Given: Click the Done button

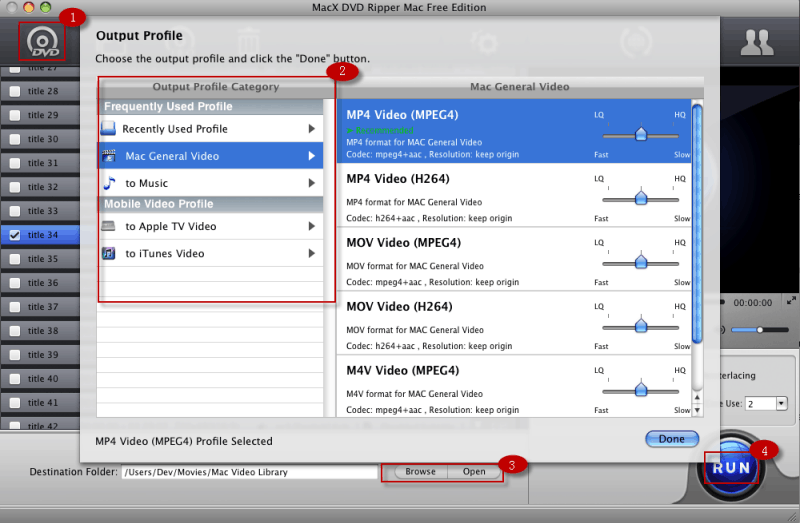Looking at the screenshot, I should click(x=671, y=439).
